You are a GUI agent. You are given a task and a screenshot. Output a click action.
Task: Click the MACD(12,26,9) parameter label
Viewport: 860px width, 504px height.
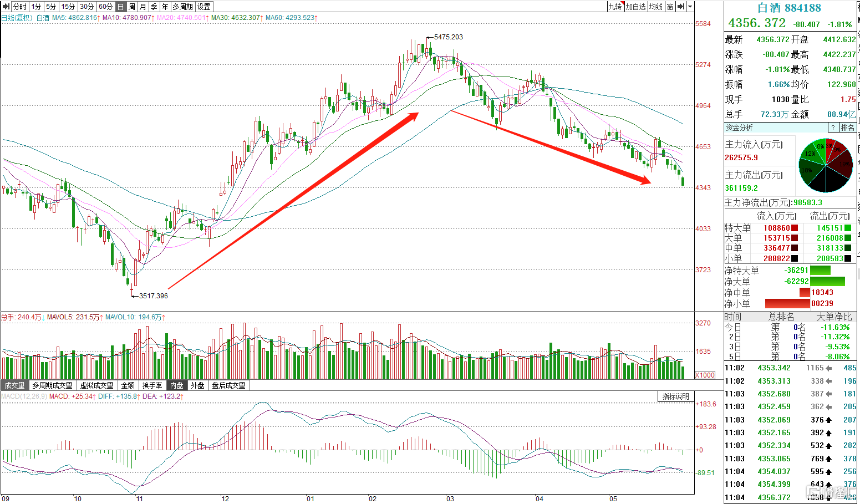24,396
